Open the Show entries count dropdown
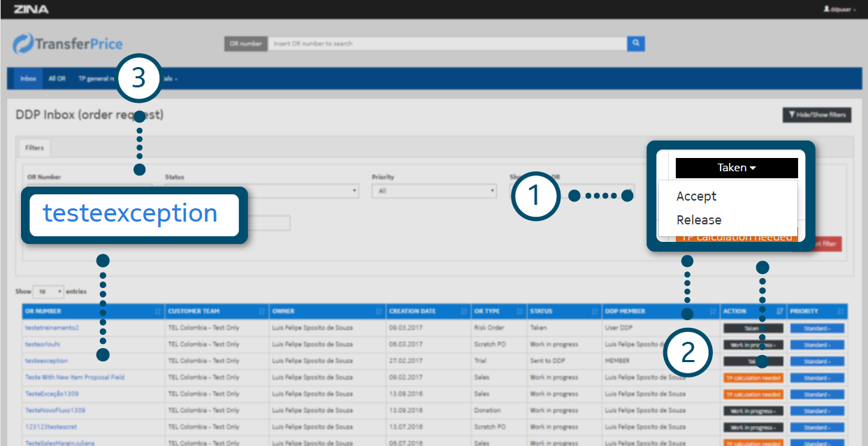Viewport: 868px width, 446px height. coord(49,292)
